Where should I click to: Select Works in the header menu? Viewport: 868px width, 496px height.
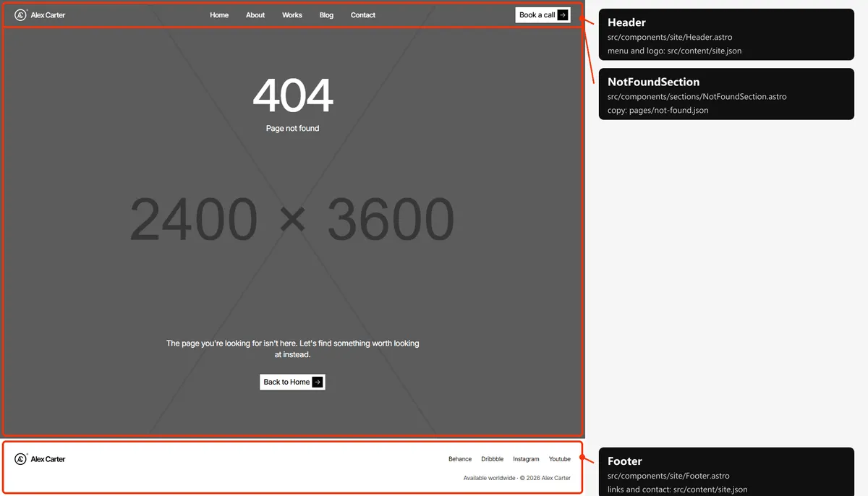pyautogui.click(x=292, y=15)
